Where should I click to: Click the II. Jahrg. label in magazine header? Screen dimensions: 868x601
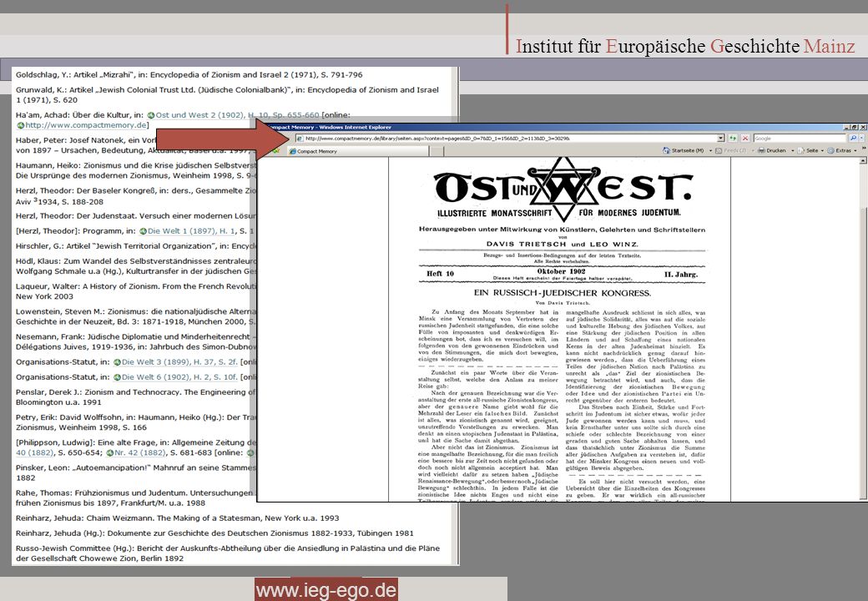pyautogui.click(x=681, y=274)
